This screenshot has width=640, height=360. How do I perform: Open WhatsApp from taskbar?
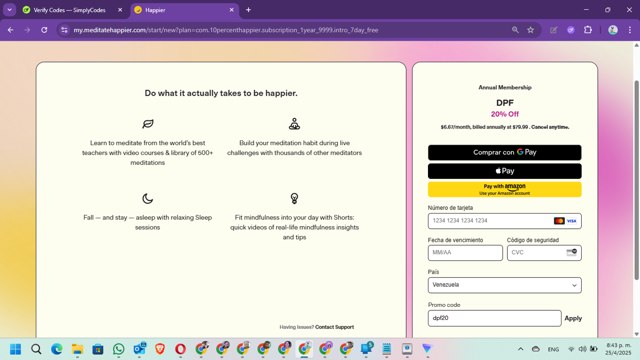click(x=119, y=349)
